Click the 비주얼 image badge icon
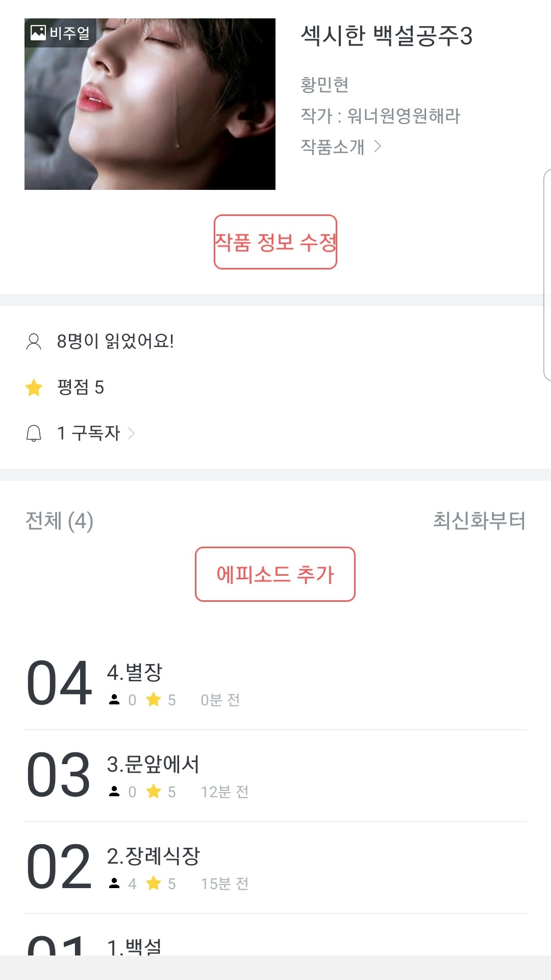551x980 pixels. coord(38,33)
